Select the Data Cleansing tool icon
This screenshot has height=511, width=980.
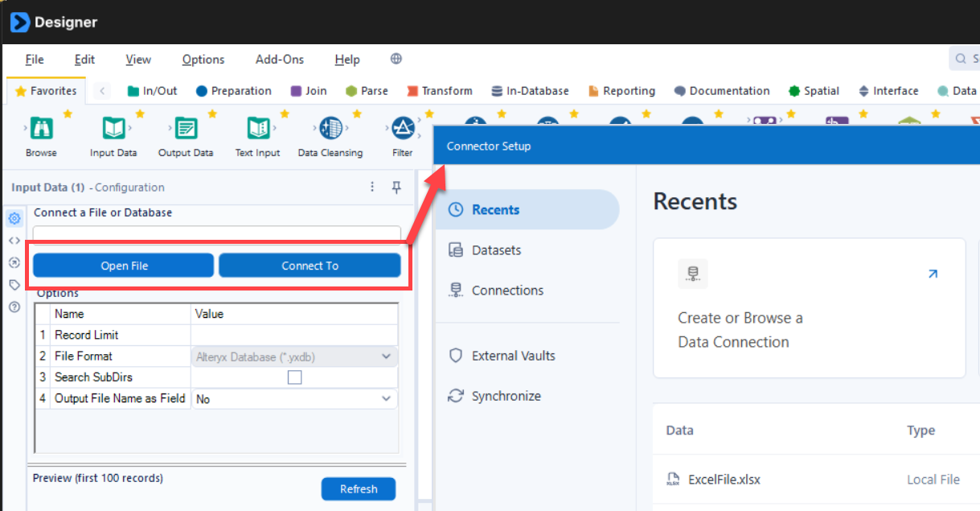[x=330, y=129]
